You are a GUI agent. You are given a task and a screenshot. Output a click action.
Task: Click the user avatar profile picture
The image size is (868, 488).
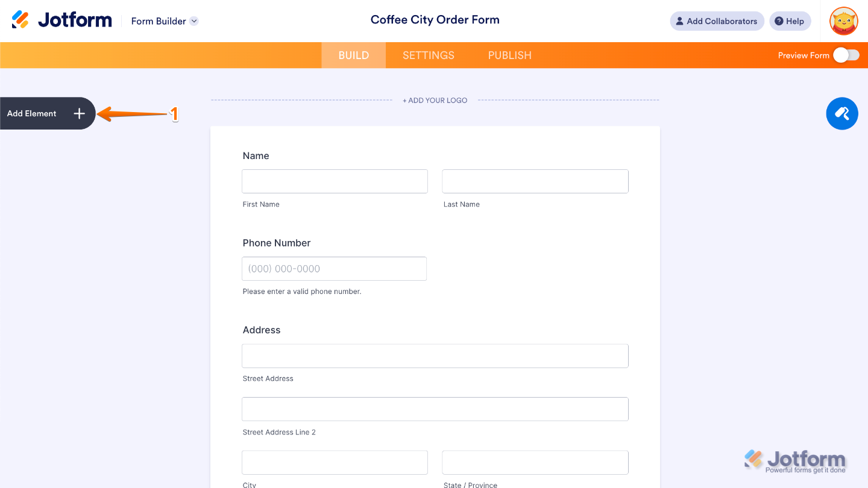(843, 21)
